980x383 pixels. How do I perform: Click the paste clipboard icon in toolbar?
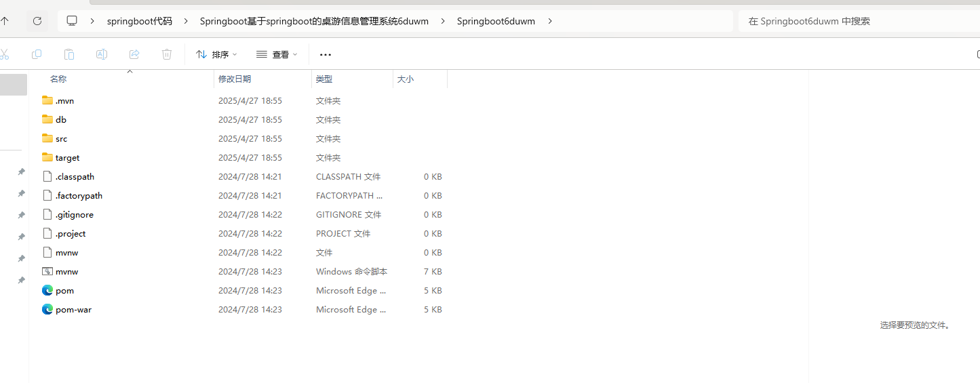pos(69,54)
